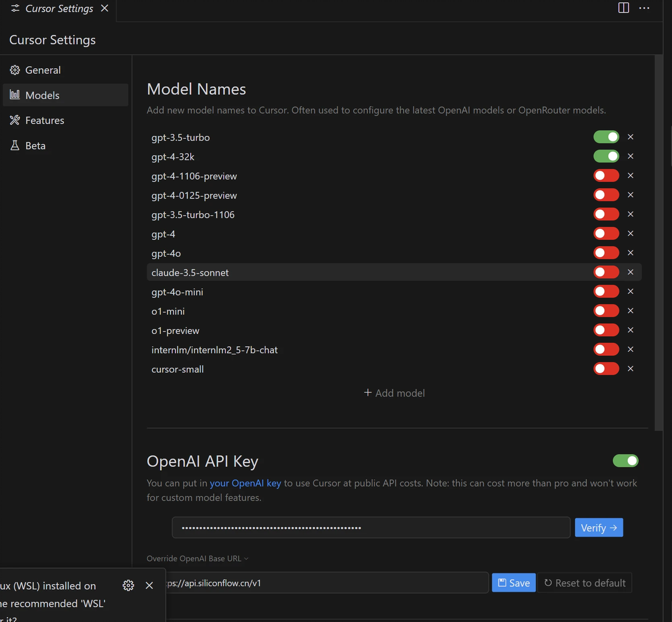Switch to the Features settings section

pyautogui.click(x=45, y=120)
